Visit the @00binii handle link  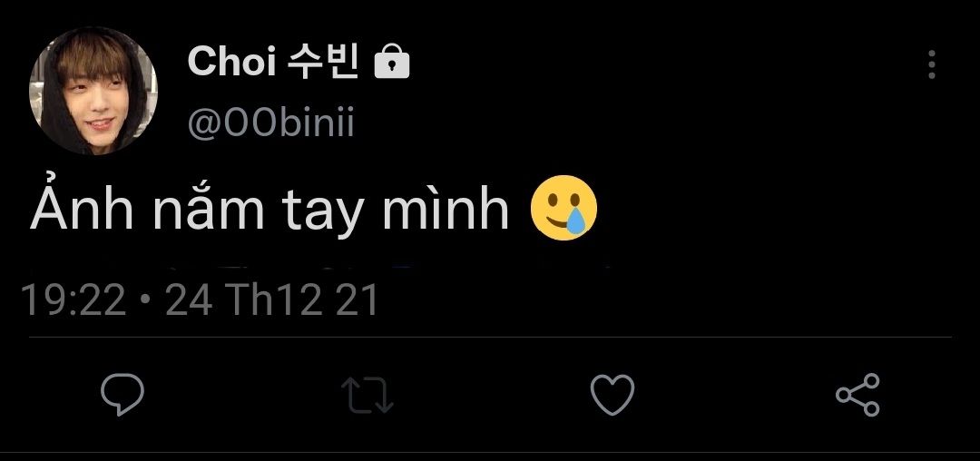pos(271,122)
